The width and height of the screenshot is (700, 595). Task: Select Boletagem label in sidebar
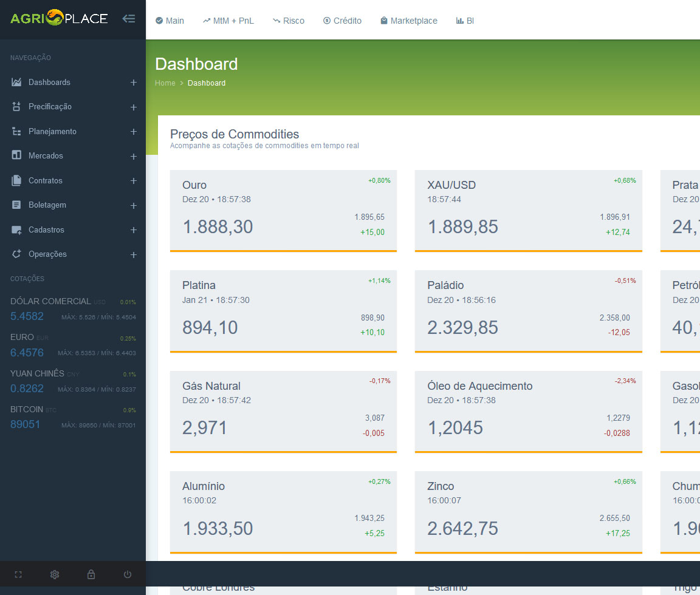point(47,205)
